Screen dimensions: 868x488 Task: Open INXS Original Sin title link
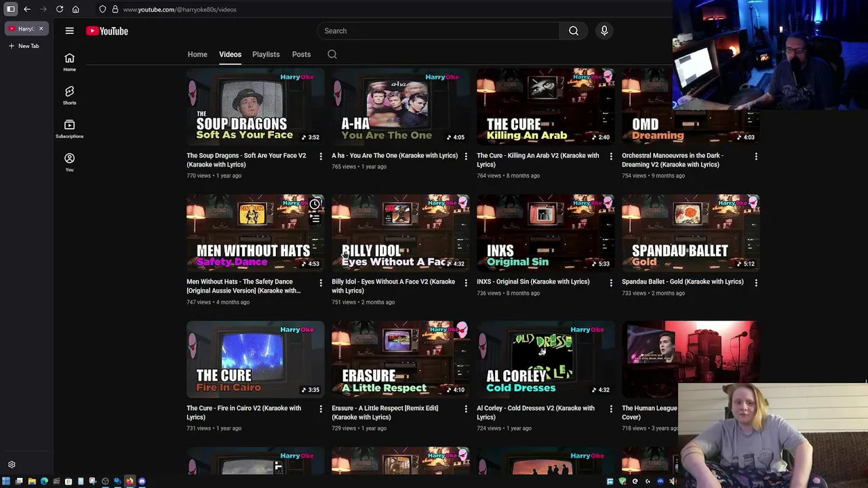coord(533,281)
